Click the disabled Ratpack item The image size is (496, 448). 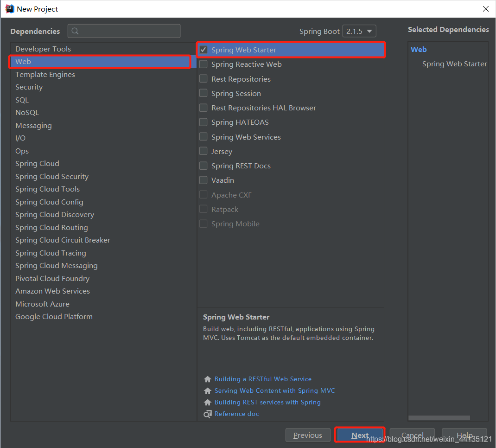click(x=225, y=210)
